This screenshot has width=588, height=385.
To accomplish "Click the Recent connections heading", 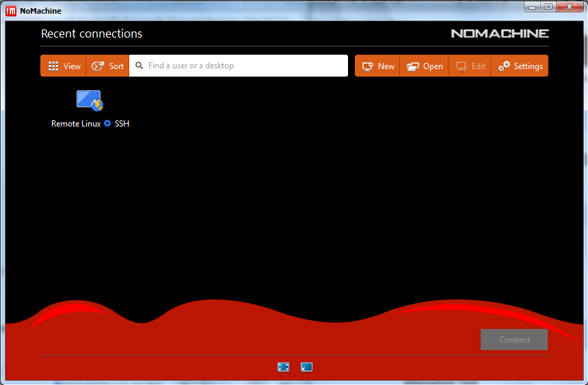I will coord(92,34).
